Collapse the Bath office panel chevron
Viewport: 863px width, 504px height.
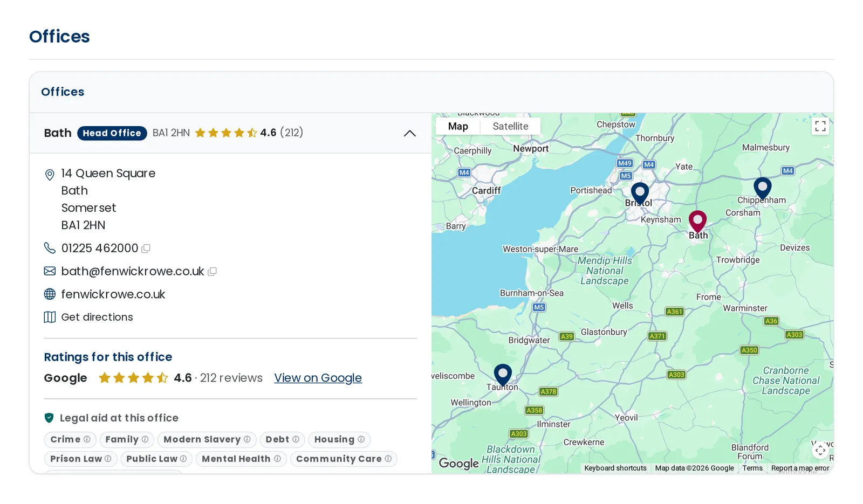410,133
